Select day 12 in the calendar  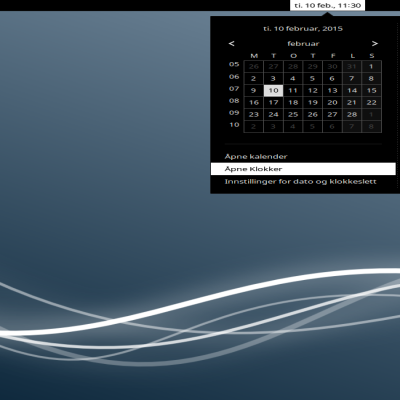[313, 90]
